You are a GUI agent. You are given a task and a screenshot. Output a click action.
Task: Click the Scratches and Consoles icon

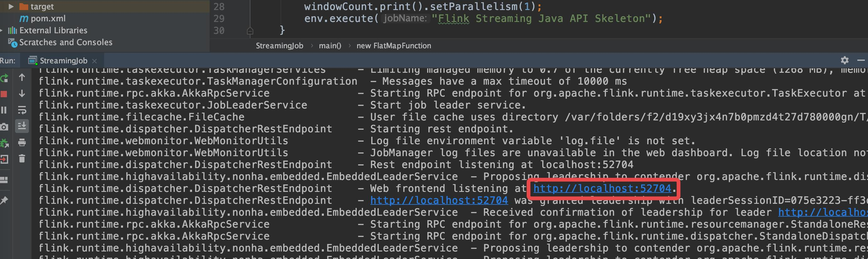tap(13, 43)
